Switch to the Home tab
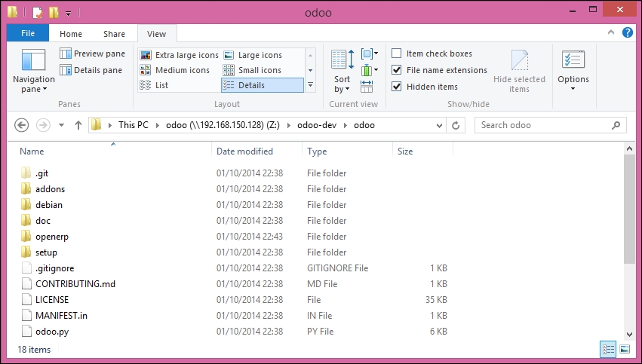 71,34
